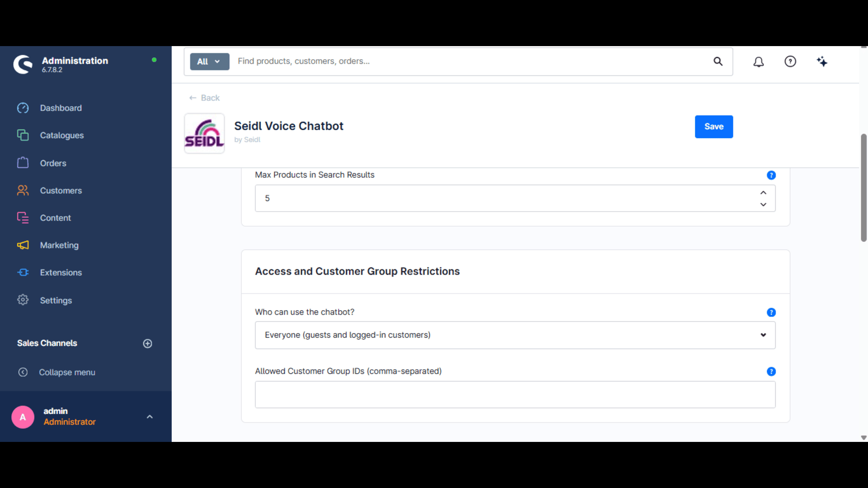Image resolution: width=868 pixels, height=488 pixels.
Task: Open Marketing menu item
Action: pyautogui.click(x=59, y=245)
